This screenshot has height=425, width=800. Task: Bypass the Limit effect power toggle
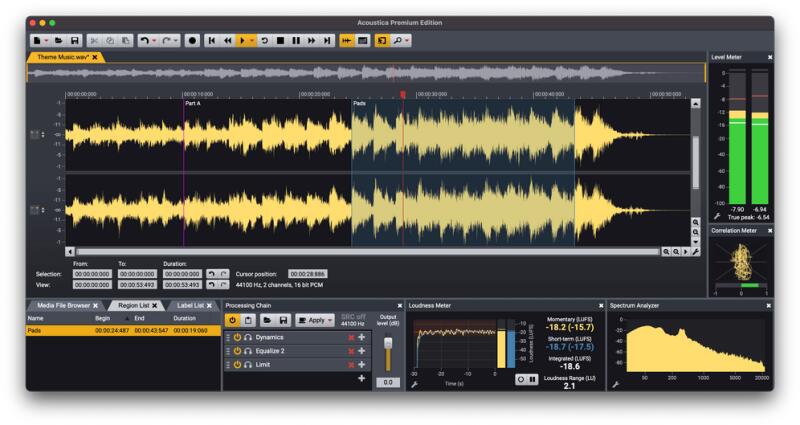coord(237,365)
